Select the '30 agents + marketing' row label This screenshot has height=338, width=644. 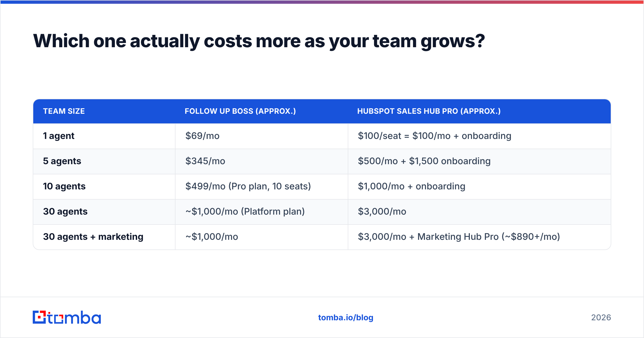click(93, 237)
